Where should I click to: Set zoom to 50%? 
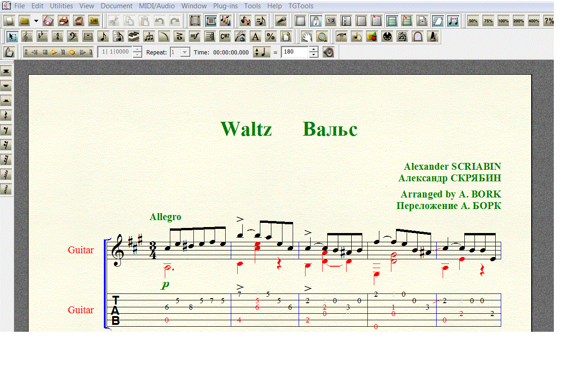(473, 21)
